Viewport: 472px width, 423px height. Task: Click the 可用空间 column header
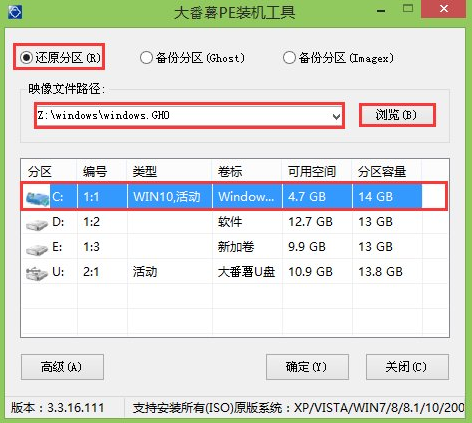[x=317, y=172]
